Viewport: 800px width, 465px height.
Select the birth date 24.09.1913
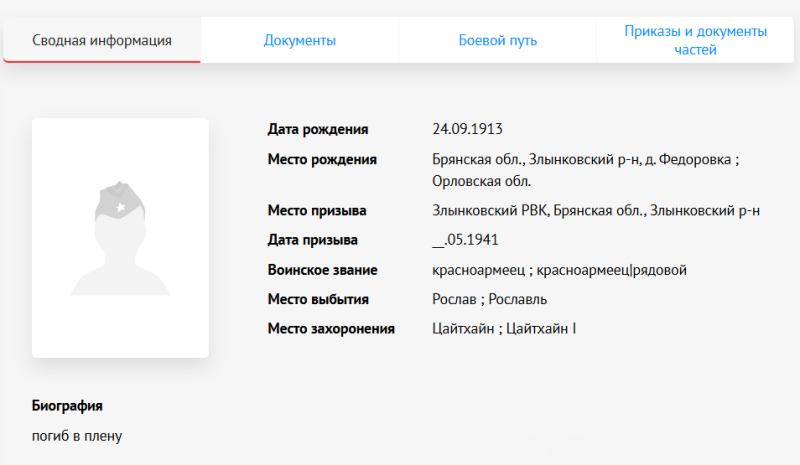coord(467,129)
